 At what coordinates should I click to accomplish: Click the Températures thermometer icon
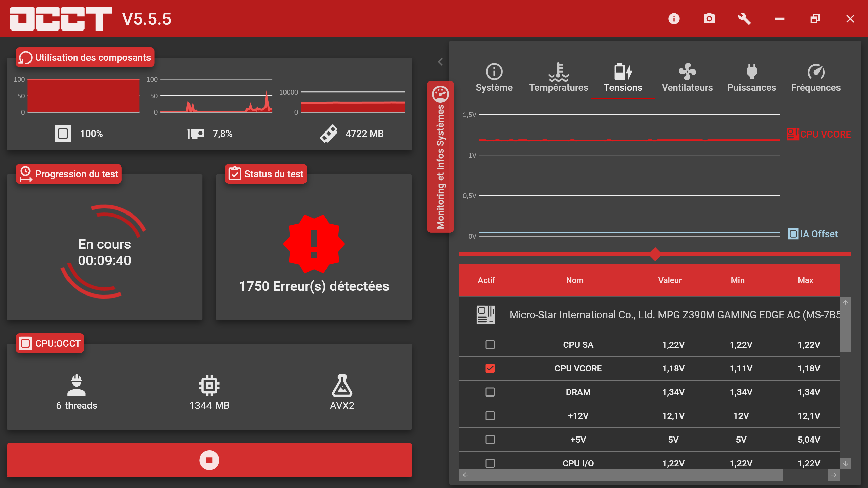tap(558, 72)
